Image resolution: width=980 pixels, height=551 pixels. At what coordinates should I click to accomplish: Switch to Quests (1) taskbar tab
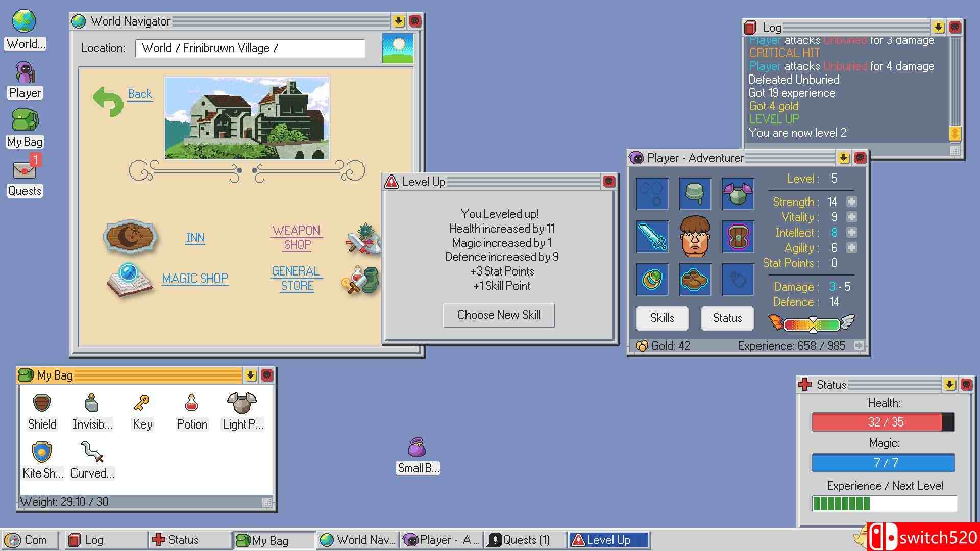coord(526,540)
